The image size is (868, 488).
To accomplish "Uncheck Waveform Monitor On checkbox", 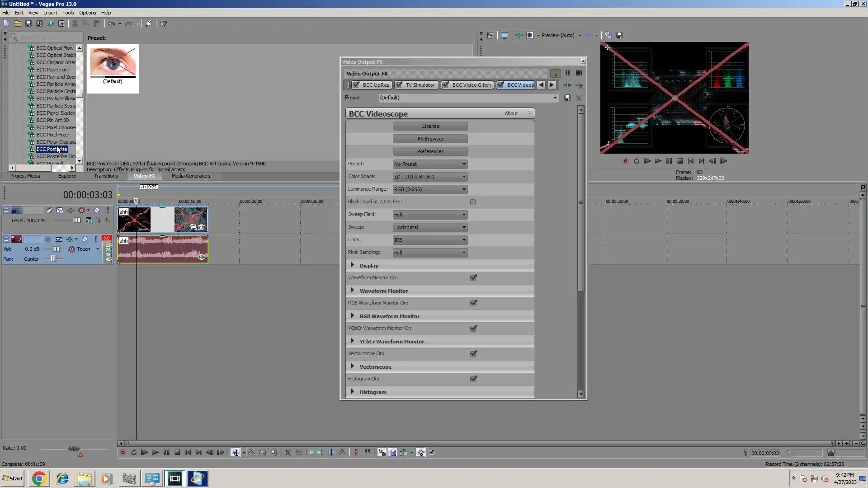I will point(473,278).
